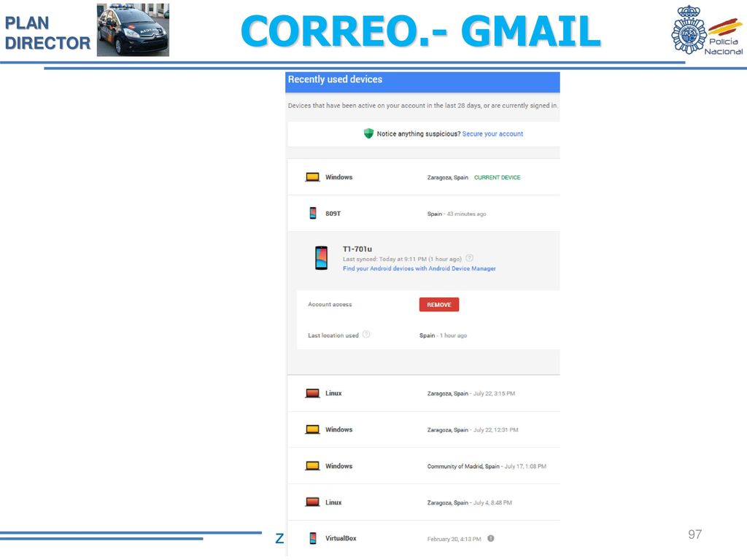The image size is (747, 560).
Task: Click the slide page number 97
Action: point(694,534)
